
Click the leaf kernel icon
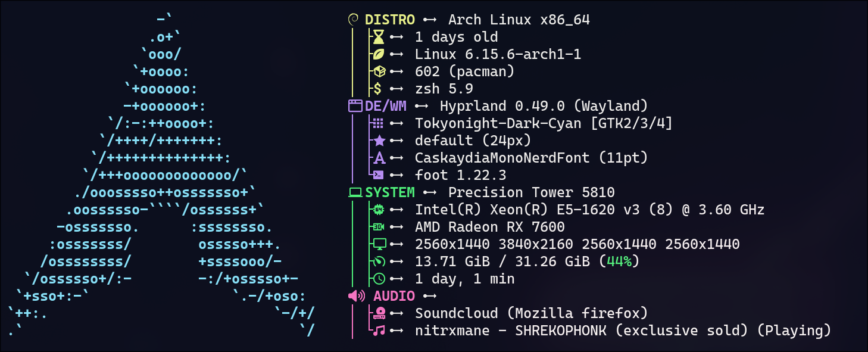click(x=379, y=55)
